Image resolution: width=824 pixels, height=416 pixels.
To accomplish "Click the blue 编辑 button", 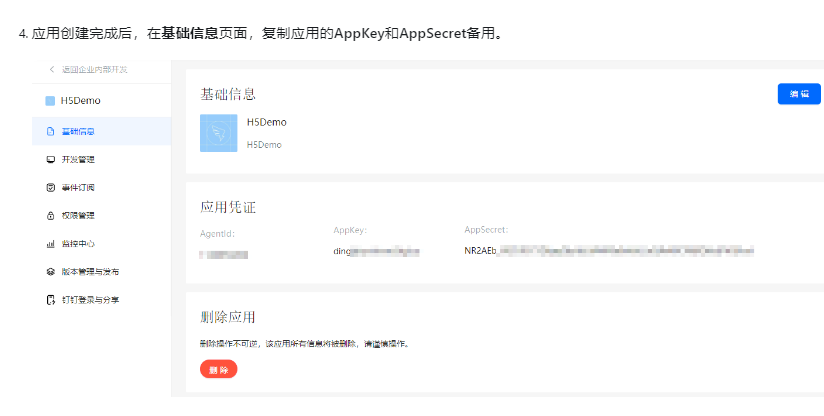I will [x=799, y=94].
